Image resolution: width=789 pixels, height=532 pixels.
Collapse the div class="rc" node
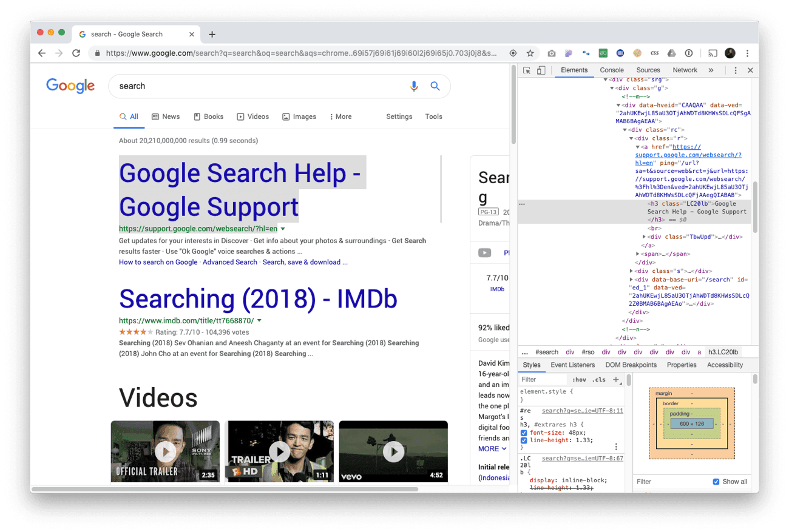pos(625,130)
